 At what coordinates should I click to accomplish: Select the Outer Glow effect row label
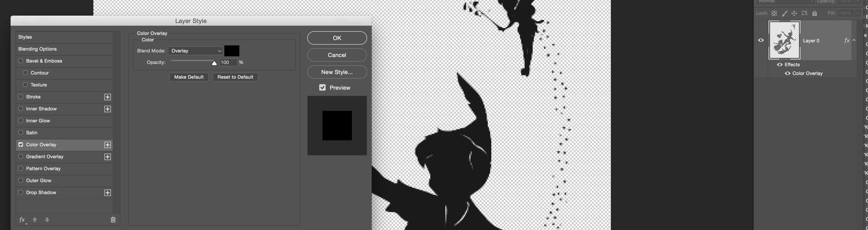point(39,181)
